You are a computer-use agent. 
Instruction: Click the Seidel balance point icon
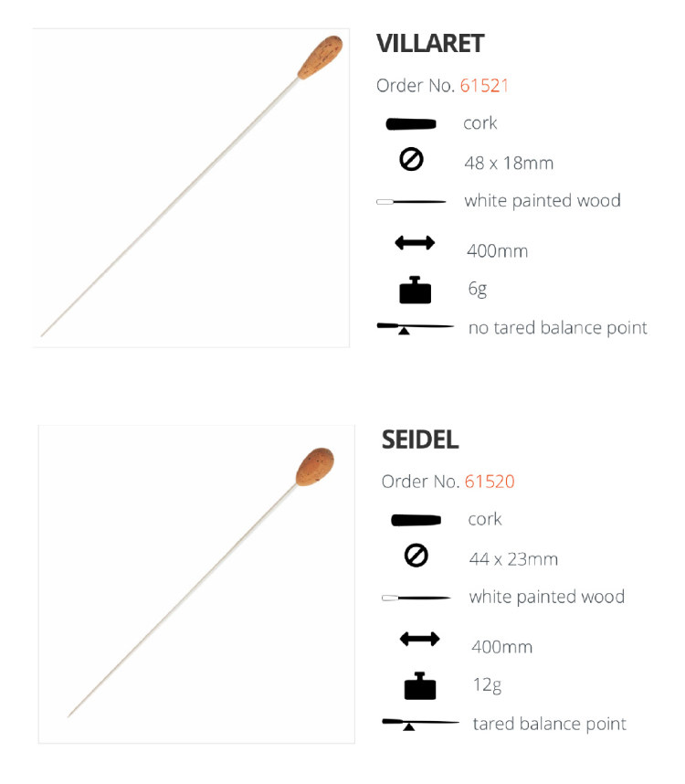coord(420,724)
